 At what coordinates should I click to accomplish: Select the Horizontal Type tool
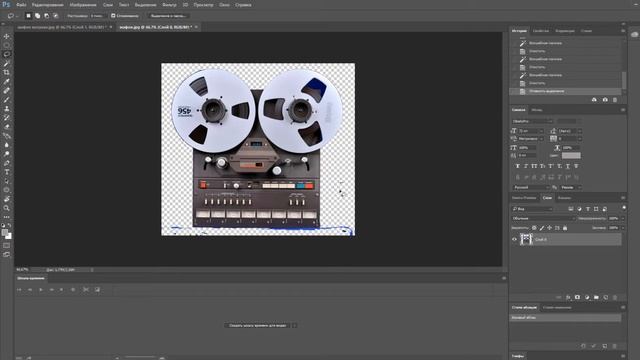point(7,172)
